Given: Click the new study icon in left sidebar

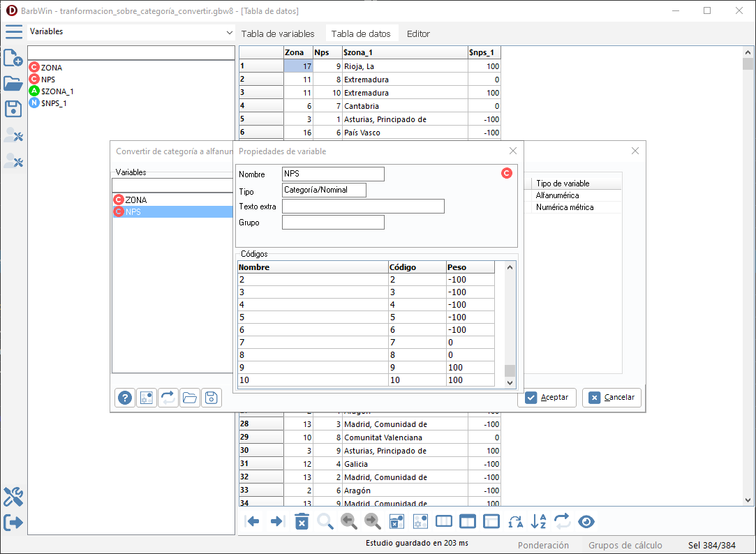Looking at the screenshot, I should pos(13,59).
